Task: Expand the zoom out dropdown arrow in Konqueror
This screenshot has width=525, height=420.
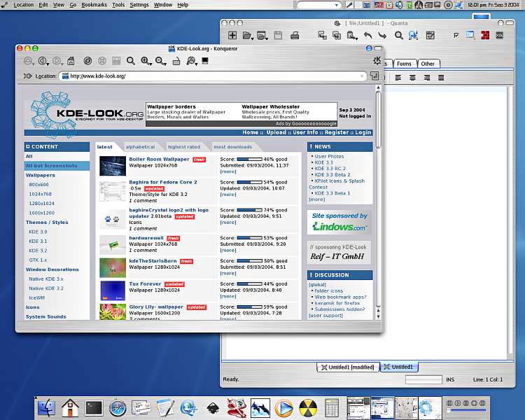Action: click(x=164, y=64)
